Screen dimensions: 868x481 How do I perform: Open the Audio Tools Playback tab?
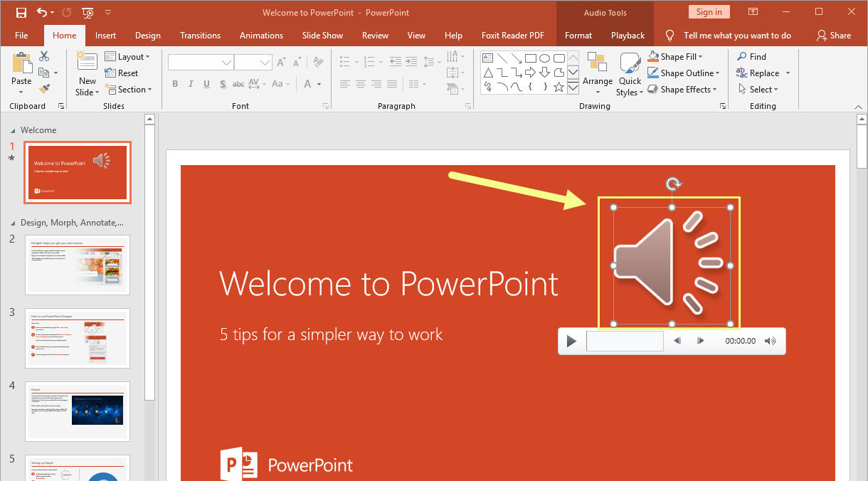[x=628, y=36]
